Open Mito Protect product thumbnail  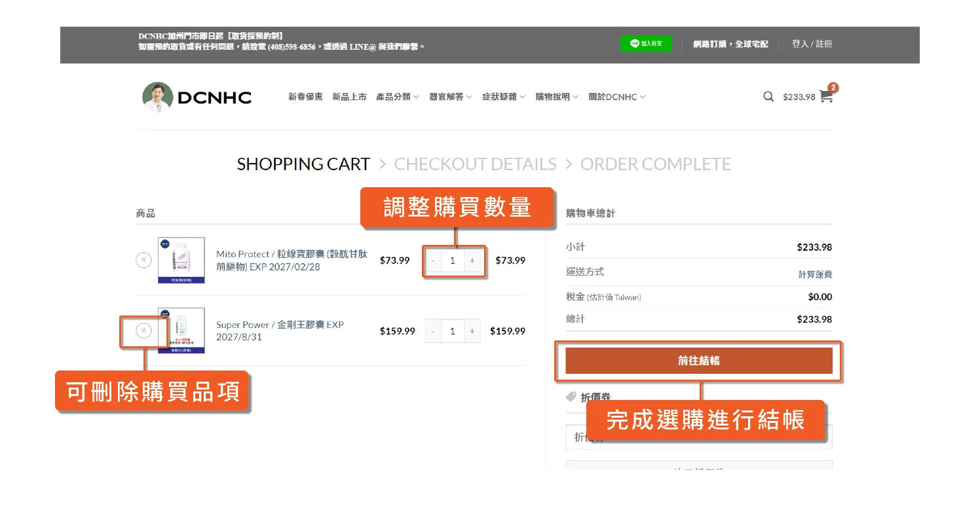pyautogui.click(x=181, y=260)
